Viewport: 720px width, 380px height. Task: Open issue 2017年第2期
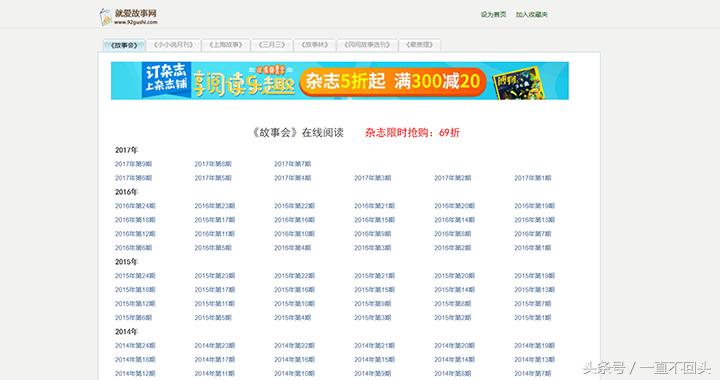point(453,178)
